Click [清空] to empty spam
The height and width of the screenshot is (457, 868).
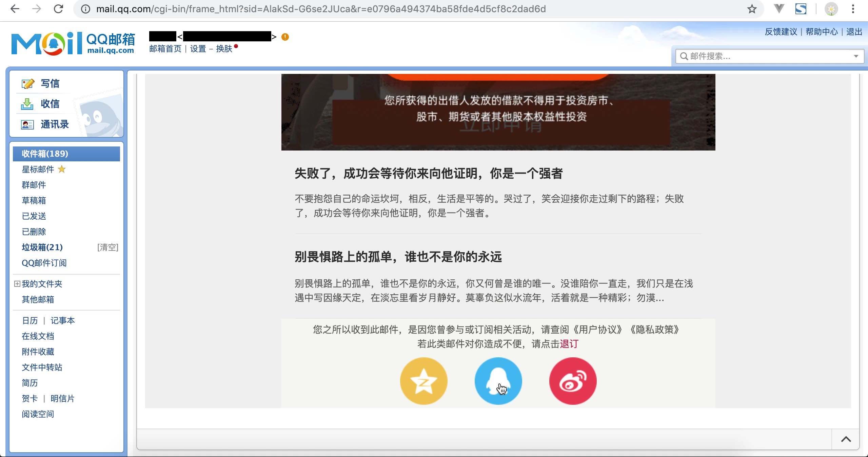pos(108,247)
